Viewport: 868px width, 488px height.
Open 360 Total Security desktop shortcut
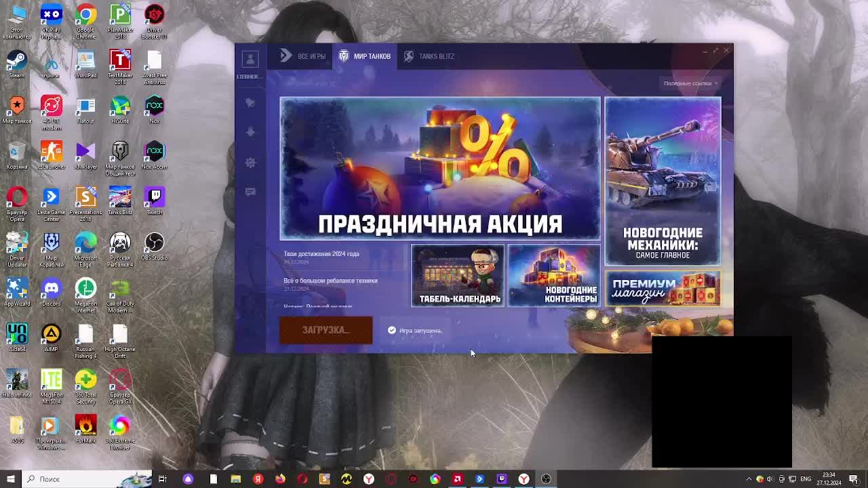pyautogui.click(x=85, y=386)
